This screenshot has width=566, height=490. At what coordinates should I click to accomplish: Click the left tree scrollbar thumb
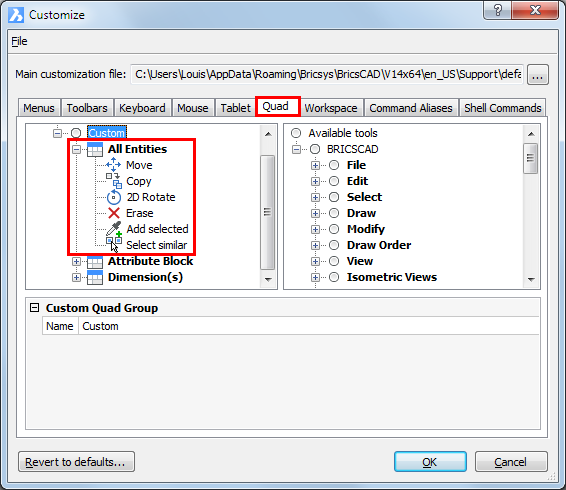[267, 212]
